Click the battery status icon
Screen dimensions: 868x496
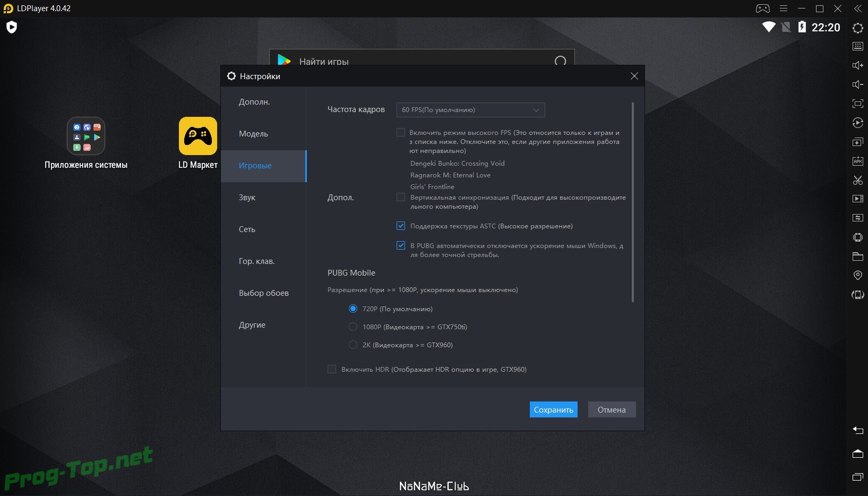tap(802, 27)
